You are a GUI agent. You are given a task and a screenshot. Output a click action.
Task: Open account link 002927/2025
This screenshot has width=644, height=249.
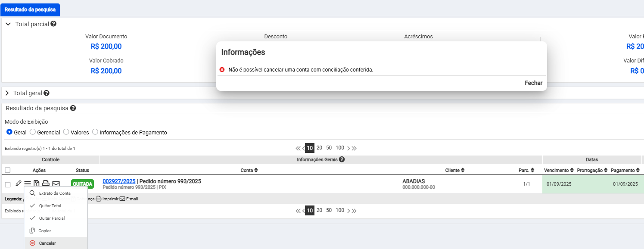119,181
